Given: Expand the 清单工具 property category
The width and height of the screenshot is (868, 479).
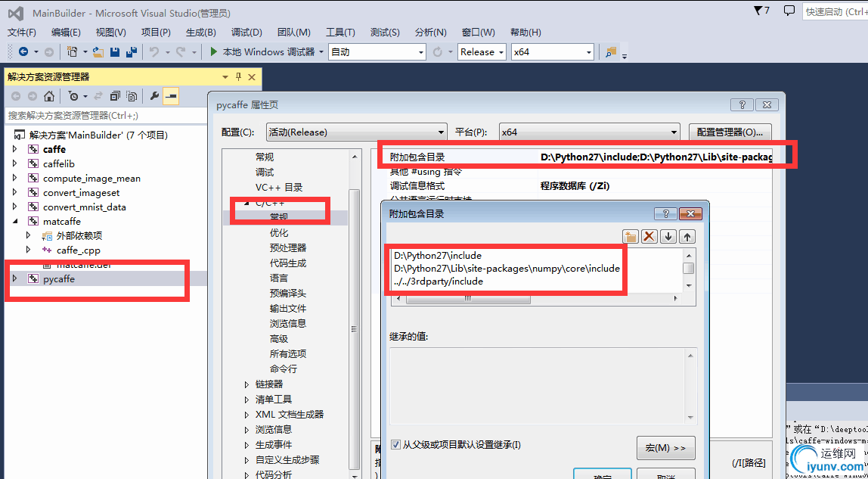Looking at the screenshot, I should click(x=247, y=399).
